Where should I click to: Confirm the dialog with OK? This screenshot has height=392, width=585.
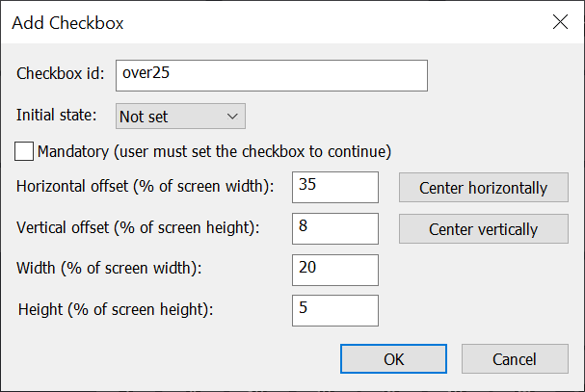click(x=393, y=359)
